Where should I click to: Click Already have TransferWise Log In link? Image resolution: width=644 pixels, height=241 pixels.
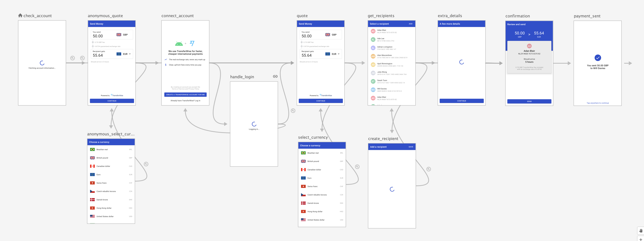185,101
